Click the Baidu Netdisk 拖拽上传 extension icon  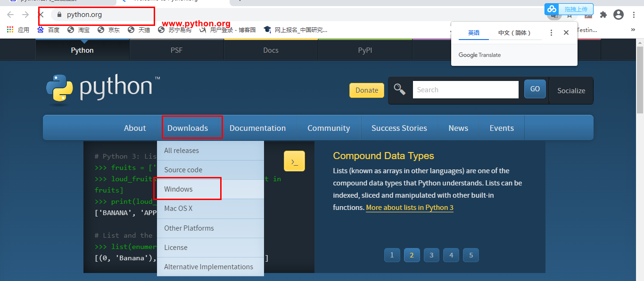point(552,8)
